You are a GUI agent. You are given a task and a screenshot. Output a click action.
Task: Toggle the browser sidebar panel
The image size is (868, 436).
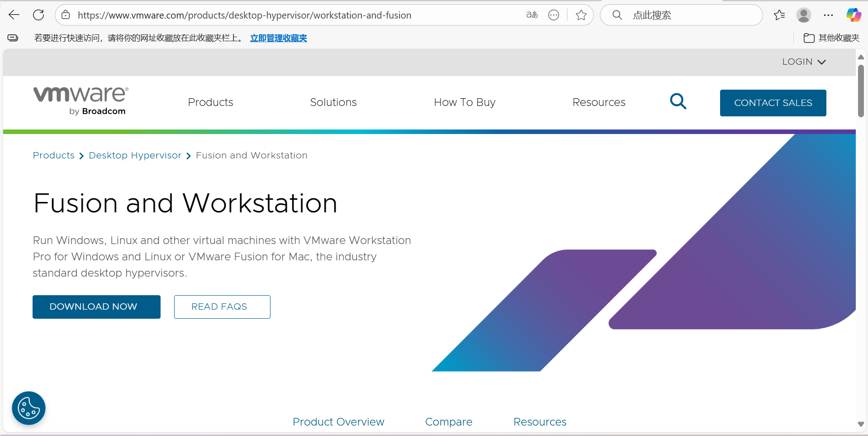(12, 38)
